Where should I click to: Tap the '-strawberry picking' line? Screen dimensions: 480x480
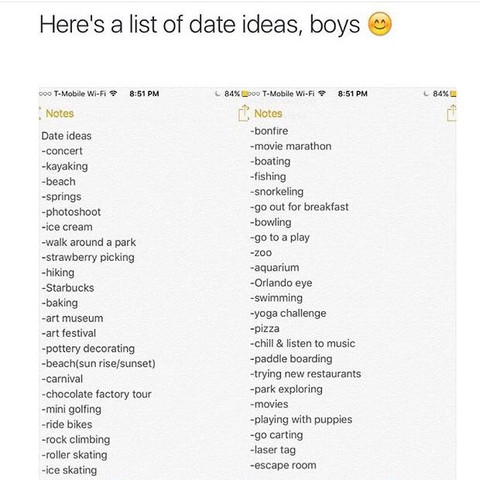pyautogui.click(x=88, y=257)
